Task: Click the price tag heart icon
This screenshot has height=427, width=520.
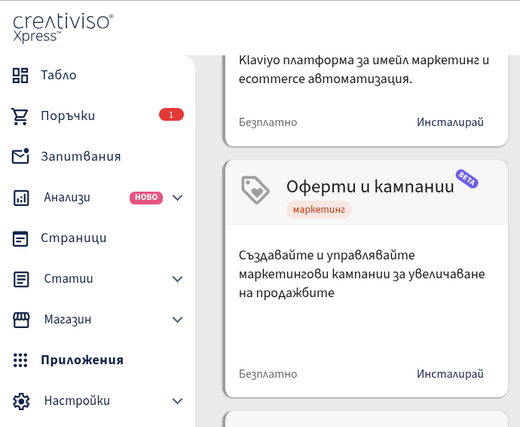Action: pos(255,190)
